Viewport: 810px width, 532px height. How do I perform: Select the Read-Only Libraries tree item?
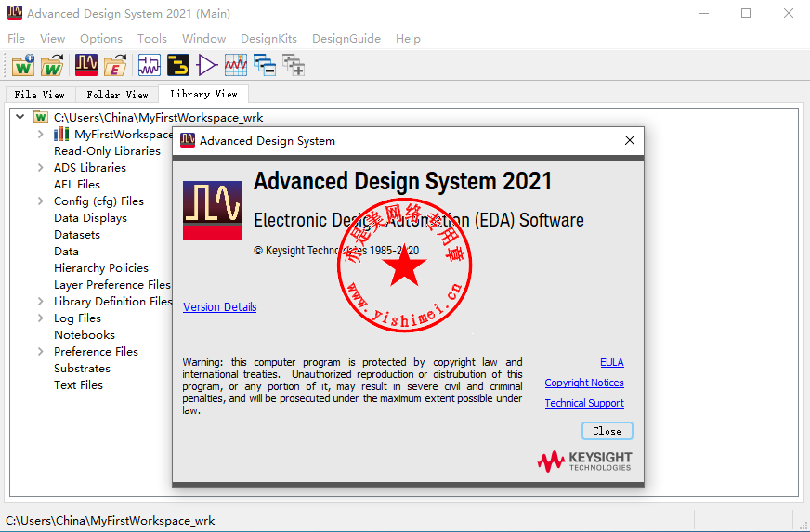coord(108,150)
